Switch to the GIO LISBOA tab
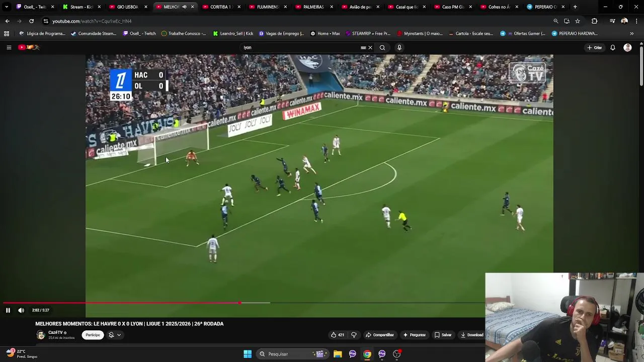This screenshot has width=644, height=362. point(127,7)
